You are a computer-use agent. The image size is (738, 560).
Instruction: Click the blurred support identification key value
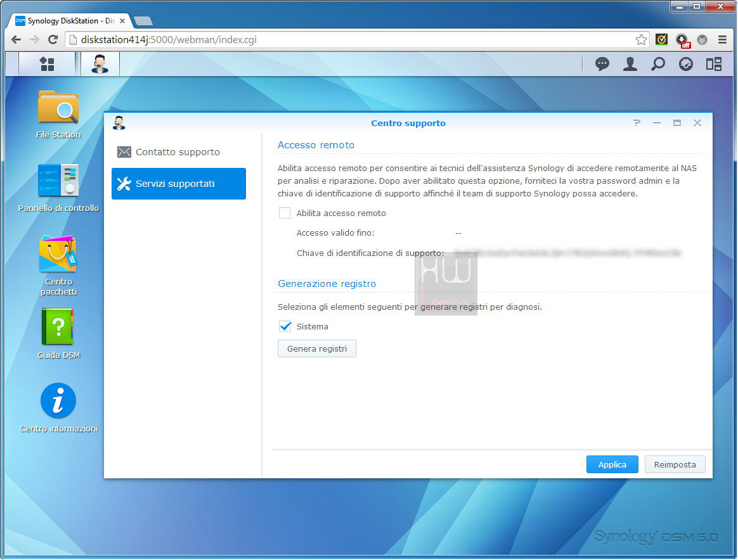[567, 253]
